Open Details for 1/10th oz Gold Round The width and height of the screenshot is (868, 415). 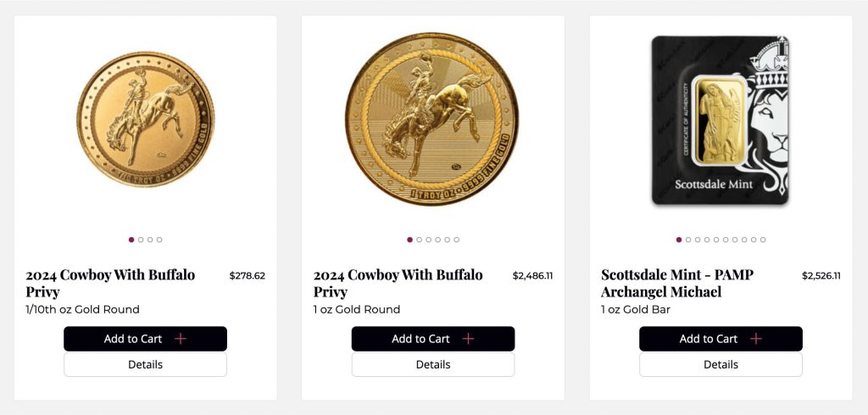(145, 365)
